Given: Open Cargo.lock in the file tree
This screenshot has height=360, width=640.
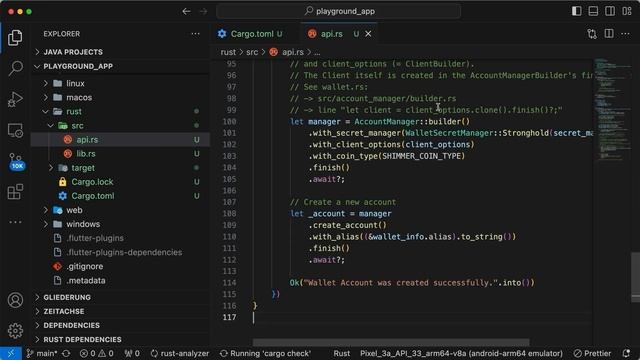Looking at the screenshot, I should click(x=120, y=182).
